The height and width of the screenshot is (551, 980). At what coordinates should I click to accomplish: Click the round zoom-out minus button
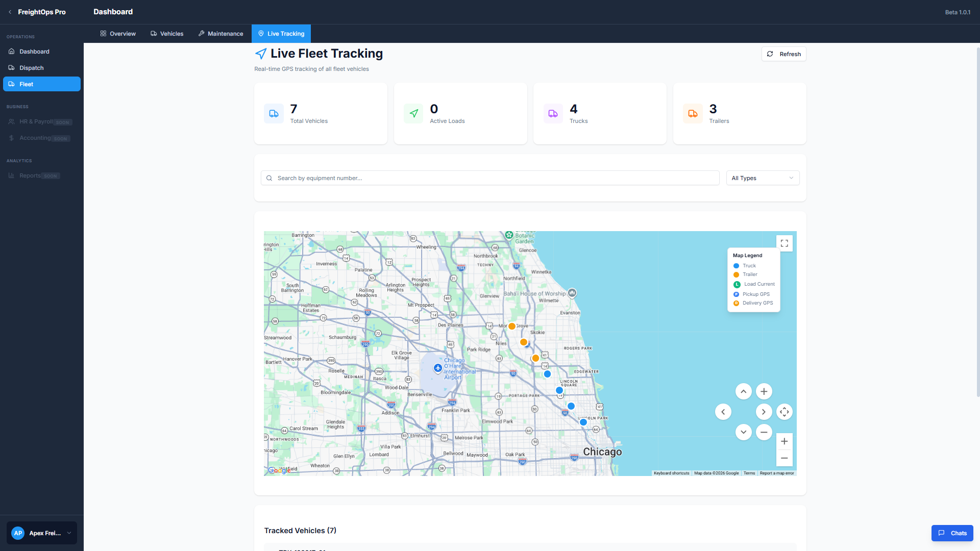764,432
